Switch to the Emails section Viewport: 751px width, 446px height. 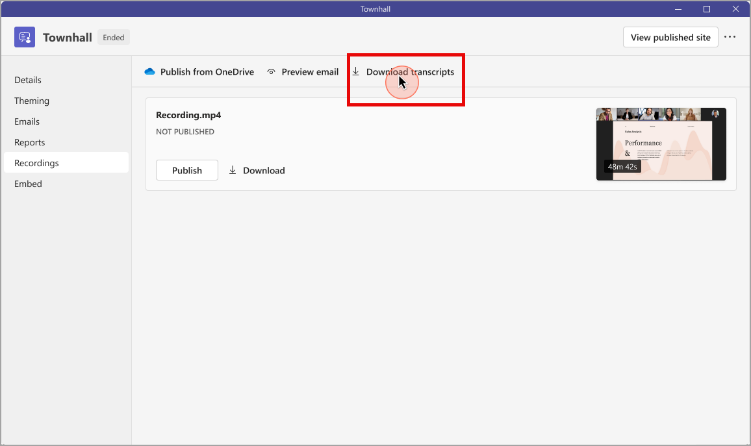coord(27,122)
